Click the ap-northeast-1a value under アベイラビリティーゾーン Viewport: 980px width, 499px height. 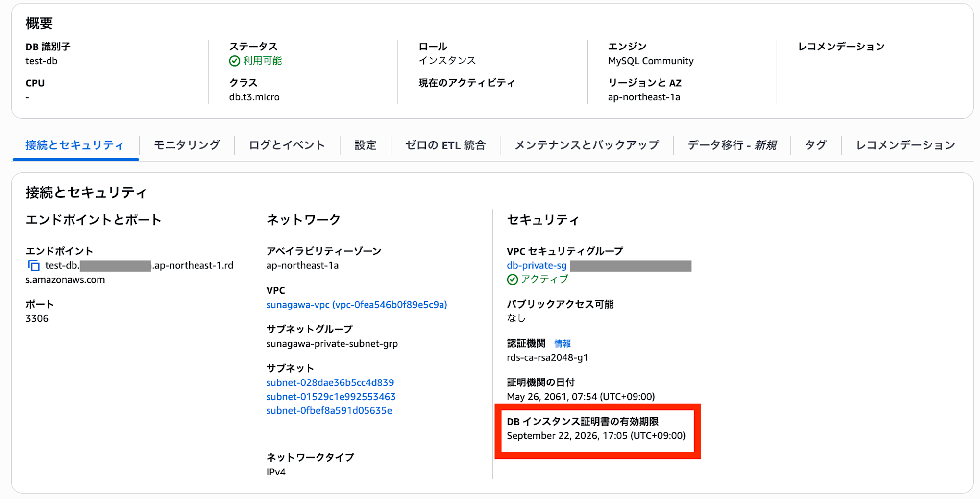pos(302,266)
